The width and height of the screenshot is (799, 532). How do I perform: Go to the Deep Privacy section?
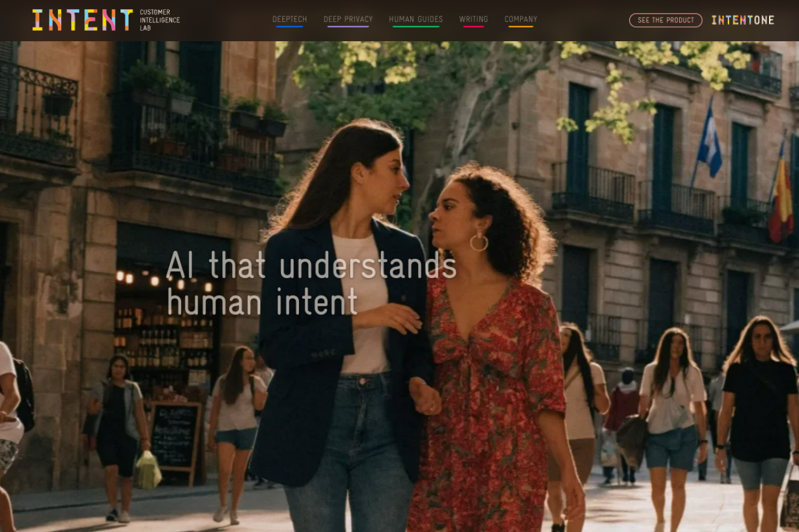click(x=348, y=19)
